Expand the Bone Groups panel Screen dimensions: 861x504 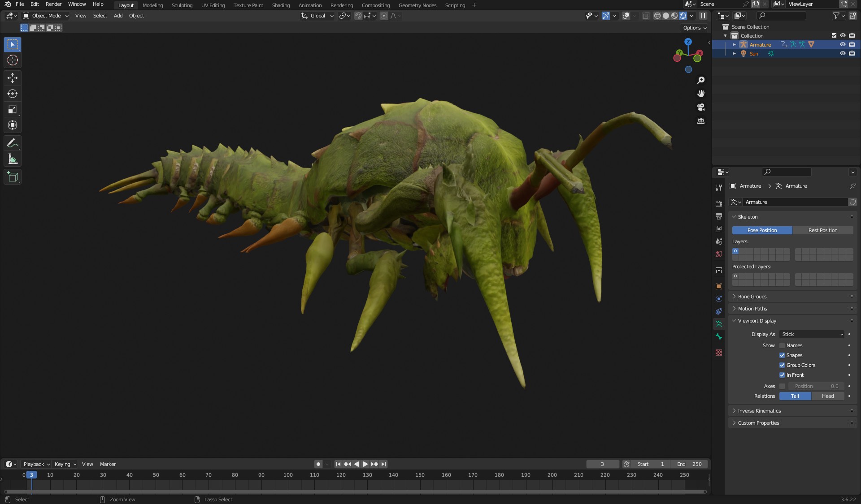[752, 297]
